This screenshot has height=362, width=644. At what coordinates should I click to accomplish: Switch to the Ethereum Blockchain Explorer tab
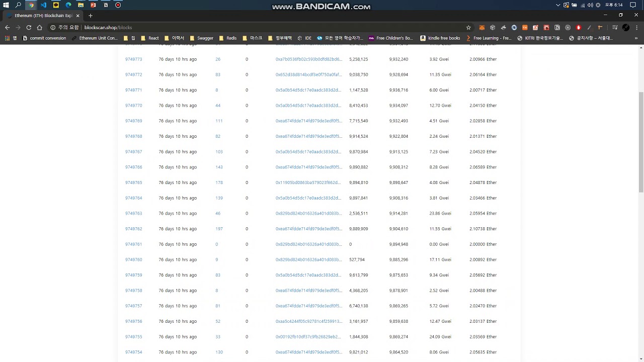click(x=43, y=16)
